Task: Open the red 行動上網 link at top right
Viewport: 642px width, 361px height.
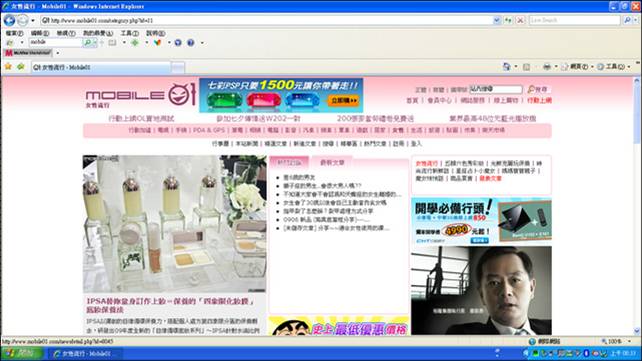Action: (x=539, y=100)
